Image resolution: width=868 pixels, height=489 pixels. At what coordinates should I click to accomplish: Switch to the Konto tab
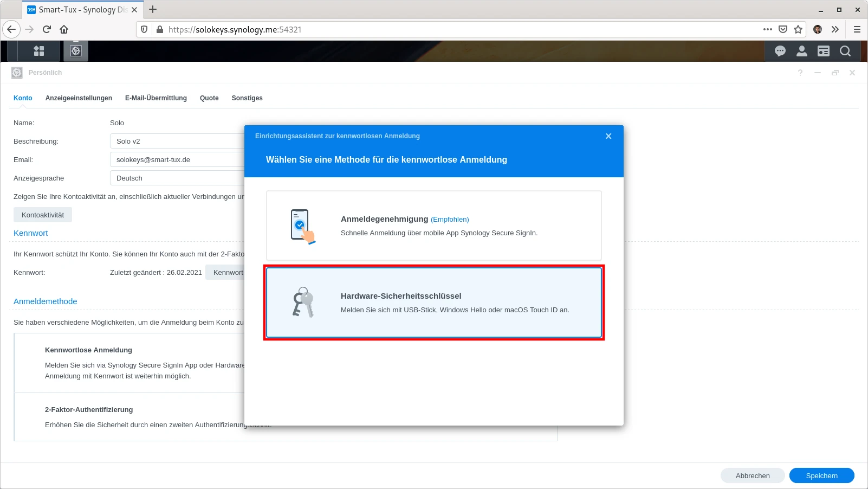(23, 98)
